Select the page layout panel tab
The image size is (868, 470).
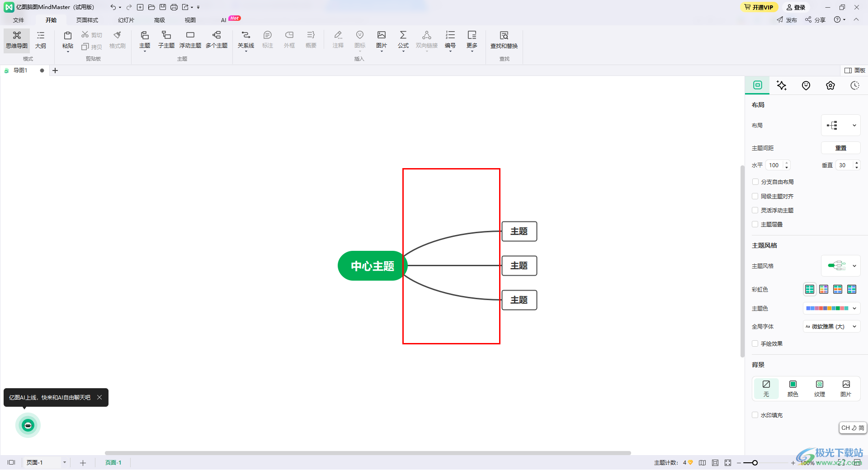coord(758,85)
